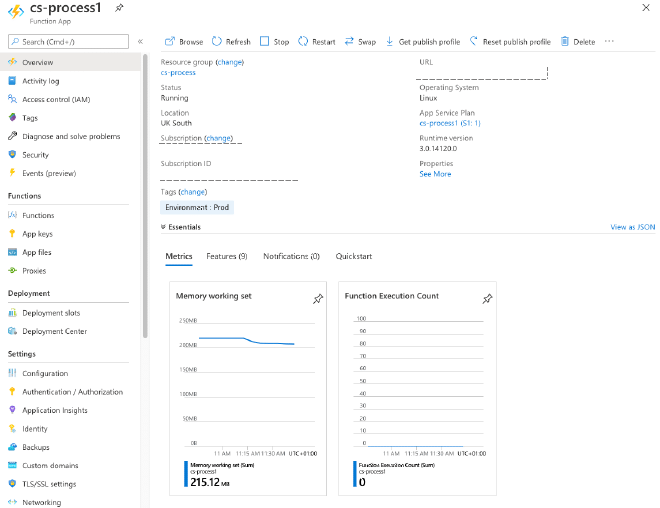
Task: Refresh the function app overview
Action: point(231,42)
